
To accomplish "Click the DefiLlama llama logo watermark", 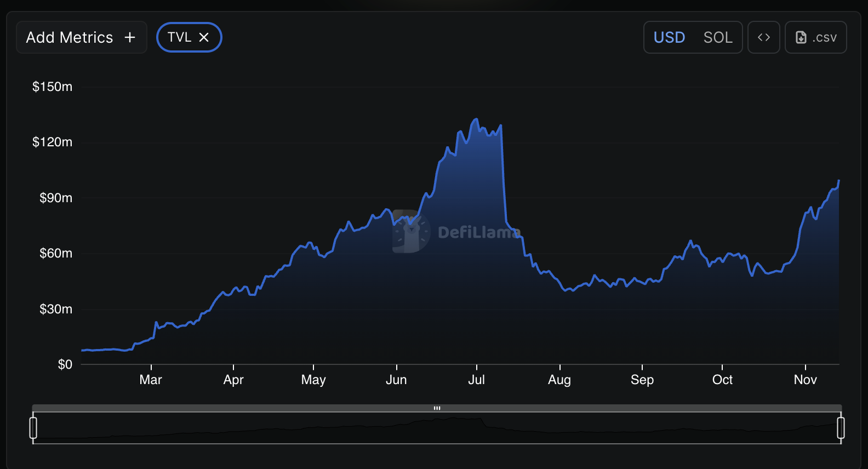I will click(411, 231).
